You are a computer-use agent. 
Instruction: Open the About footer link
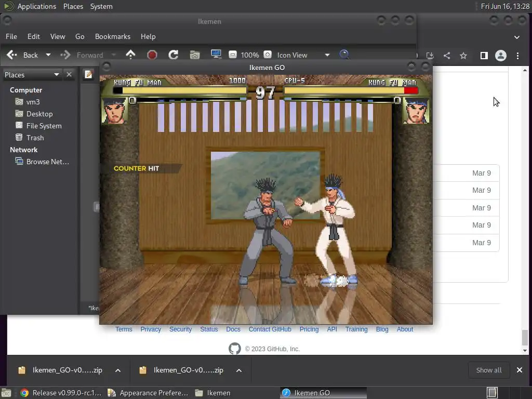[405, 329]
